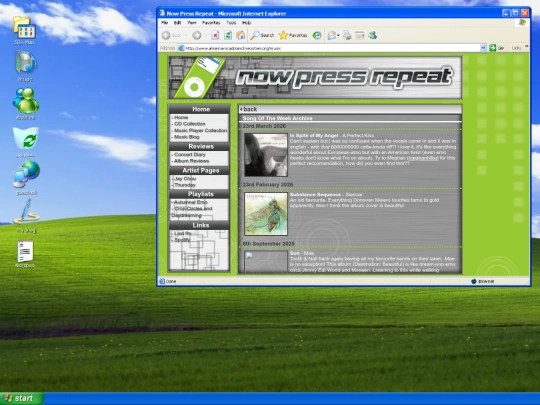The image size is (540, 405).
Task: Click the 8th September 2025 date heading
Action: [268, 243]
